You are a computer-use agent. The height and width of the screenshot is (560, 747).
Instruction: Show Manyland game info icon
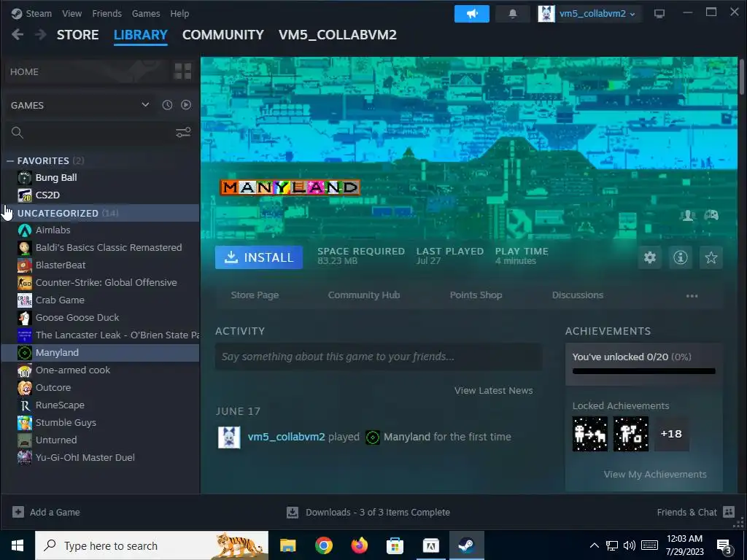pos(681,257)
